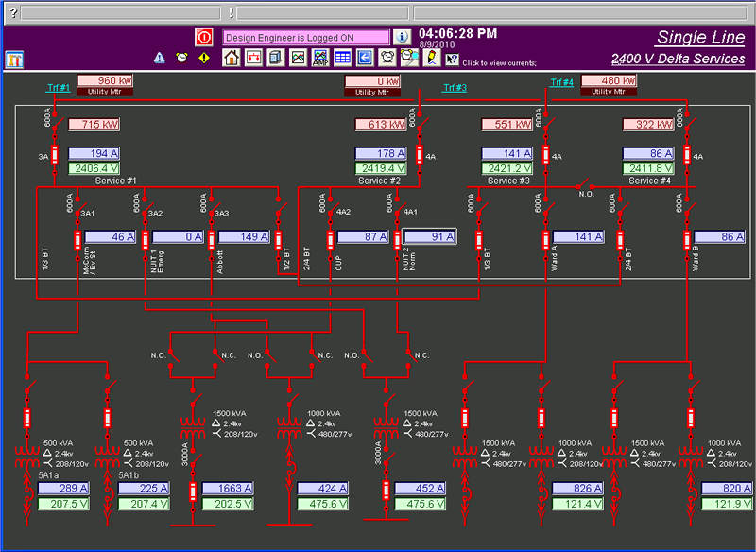The height and width of the screenshot is (552, 756).
Task: Select the Home navigation icon
Action: pos(230,59)
